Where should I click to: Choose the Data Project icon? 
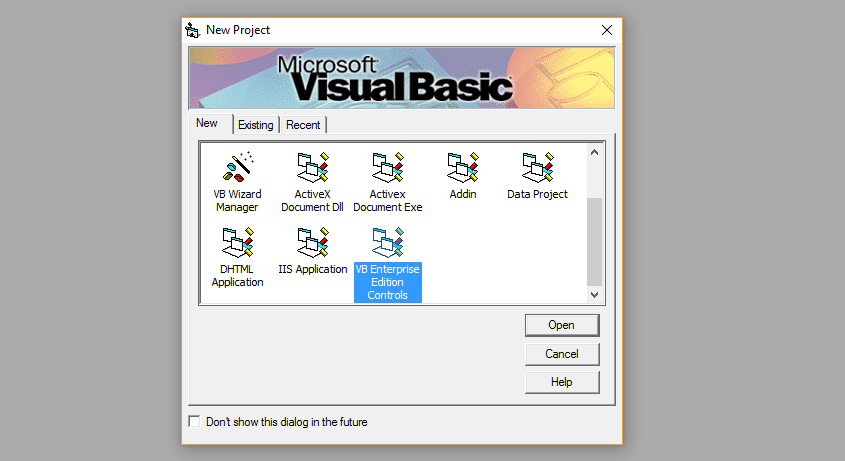[x=537, y=167]
